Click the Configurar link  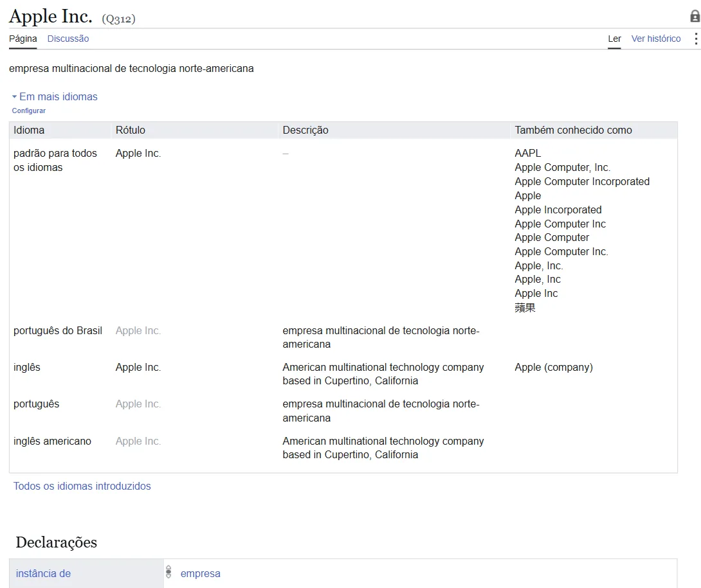28,111
